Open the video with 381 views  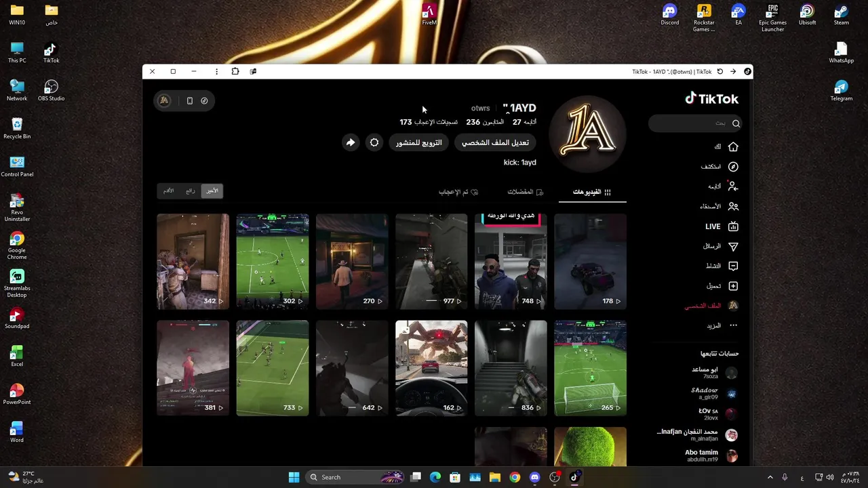point(193,368)
